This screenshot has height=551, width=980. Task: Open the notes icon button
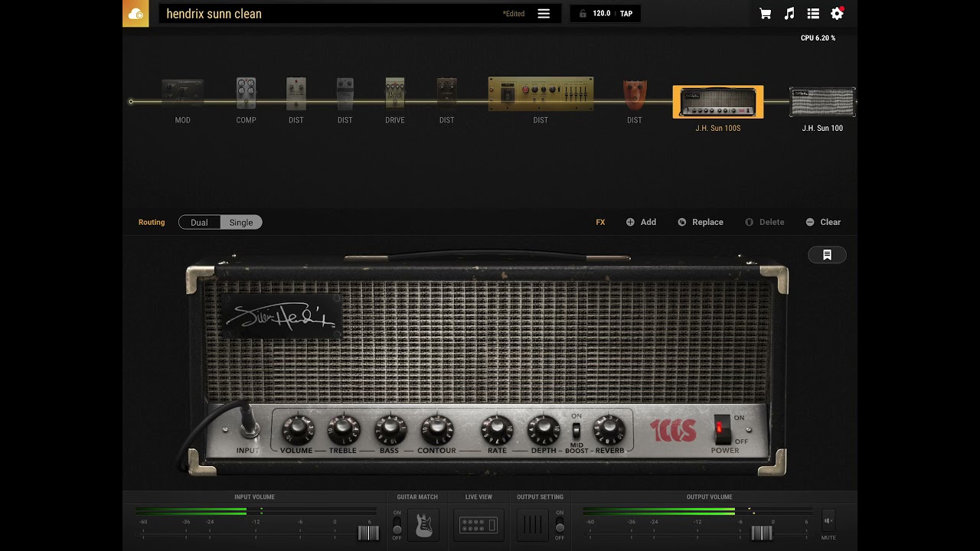click(827, 255)
